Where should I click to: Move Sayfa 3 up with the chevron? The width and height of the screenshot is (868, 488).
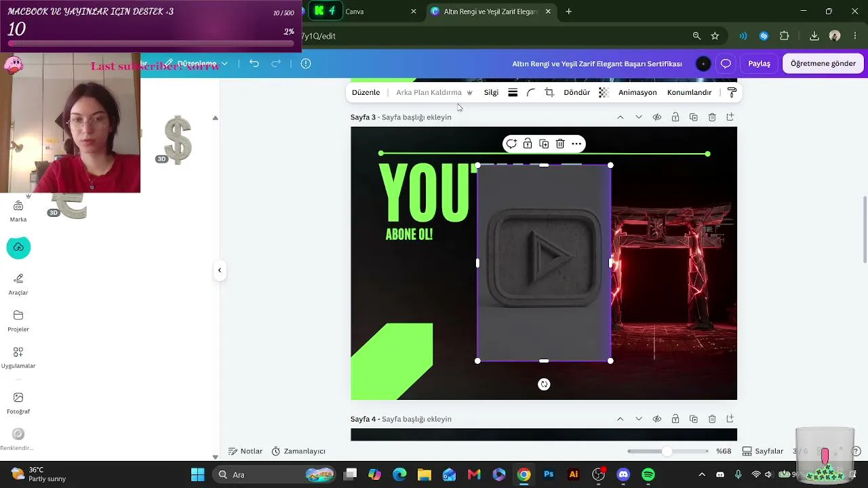[x=620, y=117]
